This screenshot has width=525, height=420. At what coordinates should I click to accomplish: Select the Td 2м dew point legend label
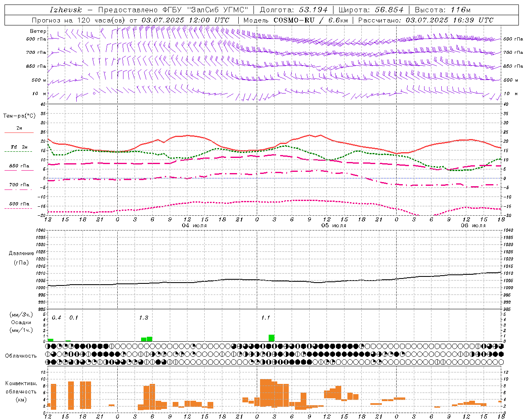coord(19,147)
